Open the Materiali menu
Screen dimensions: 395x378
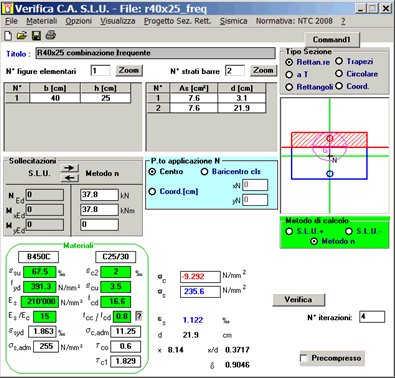click(42, 21)
